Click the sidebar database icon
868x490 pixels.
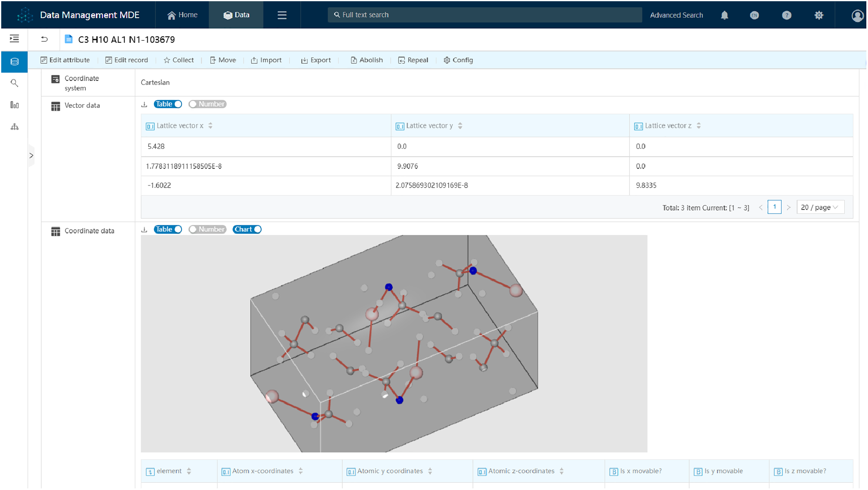pos(14,62)
